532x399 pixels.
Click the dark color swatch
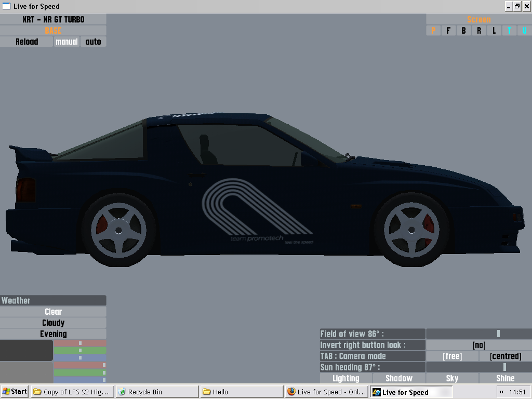(26, 351)
